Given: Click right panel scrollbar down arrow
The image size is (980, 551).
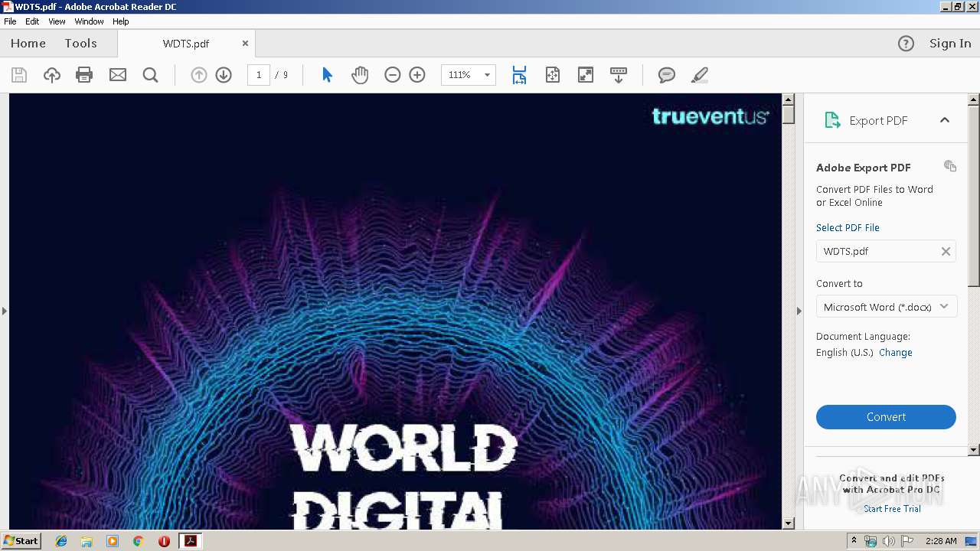Looking at the screenshot, I should tap(974, 450).
